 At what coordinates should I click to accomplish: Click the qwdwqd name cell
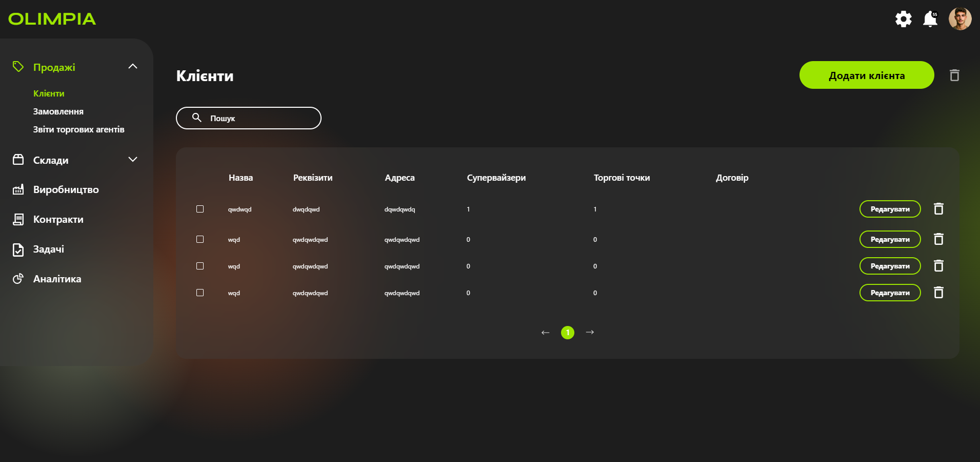[x=240, y=209]
